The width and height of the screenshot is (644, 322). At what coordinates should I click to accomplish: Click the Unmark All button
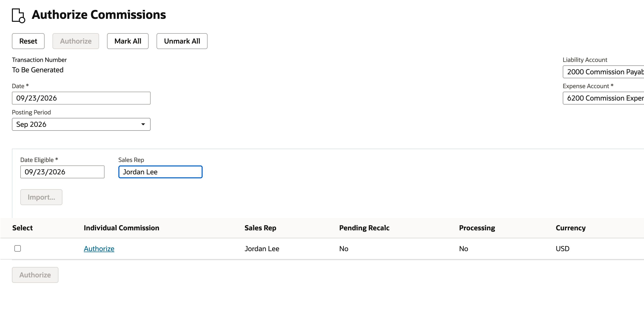(x=182, y=41)
